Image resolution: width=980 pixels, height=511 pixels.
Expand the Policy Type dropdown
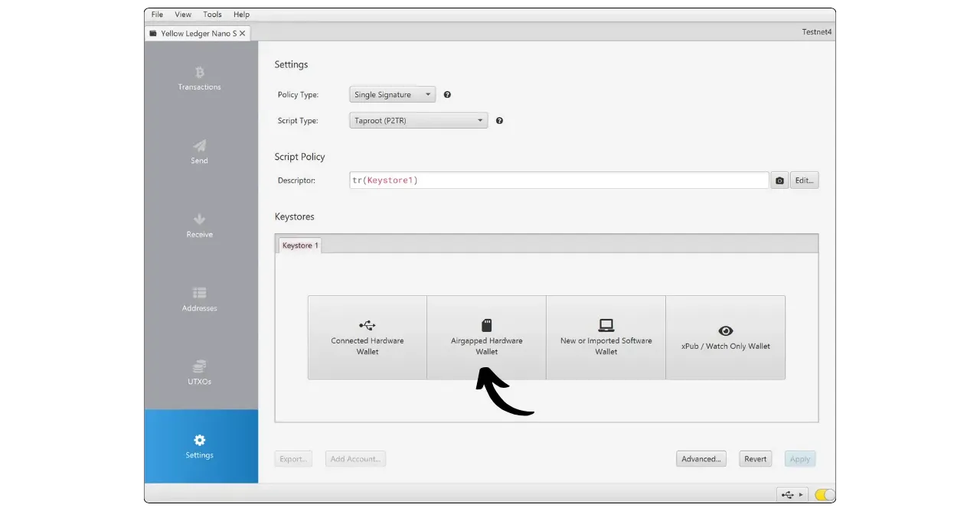(394, 95)
